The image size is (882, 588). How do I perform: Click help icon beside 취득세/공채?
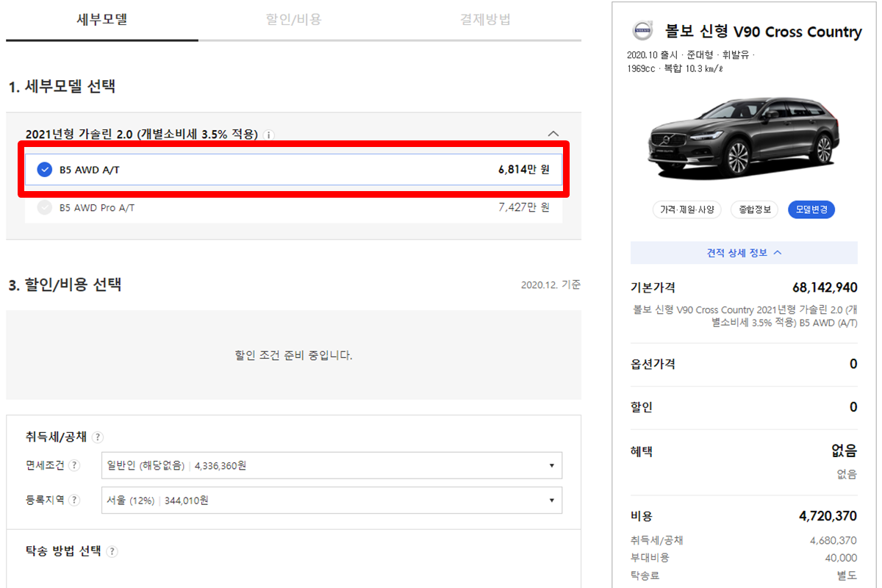(x=98, y=437)
